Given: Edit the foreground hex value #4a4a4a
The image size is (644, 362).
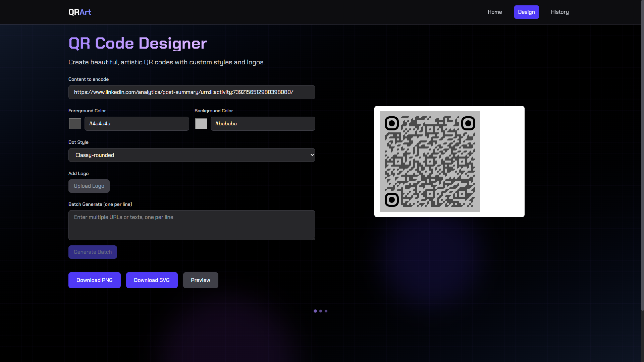Looking at the screenshot, I should (137, 124).
